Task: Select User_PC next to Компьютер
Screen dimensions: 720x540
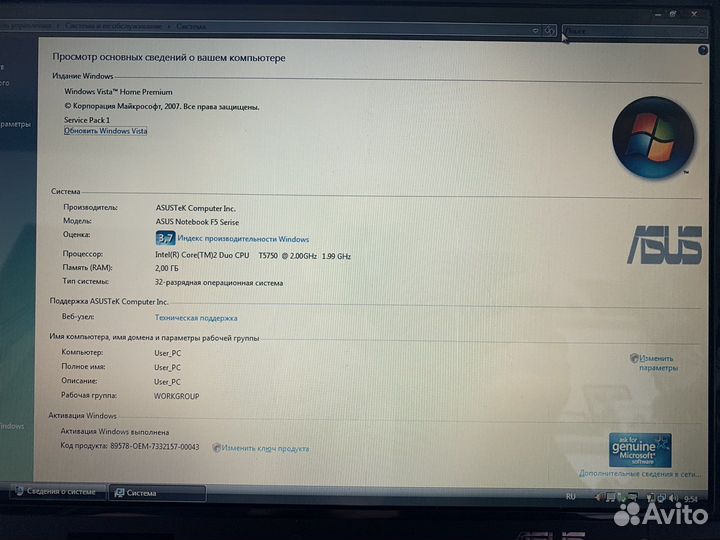Action: click(168, 353)
